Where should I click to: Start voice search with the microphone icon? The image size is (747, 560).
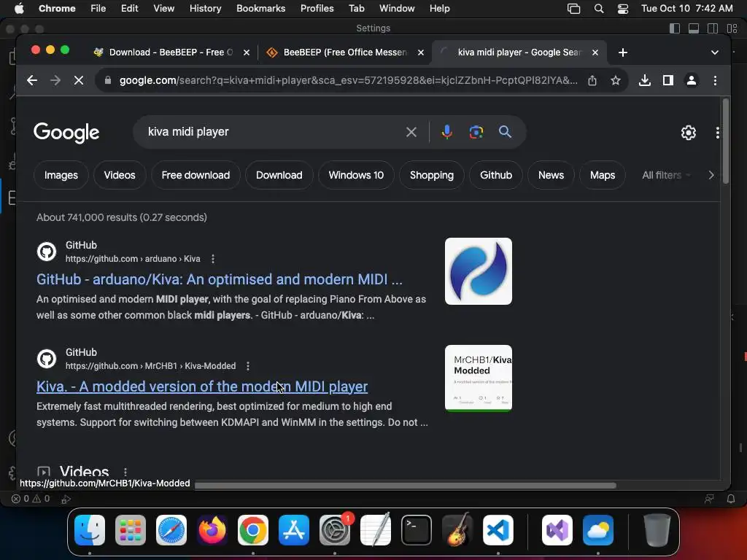(446, 132)
